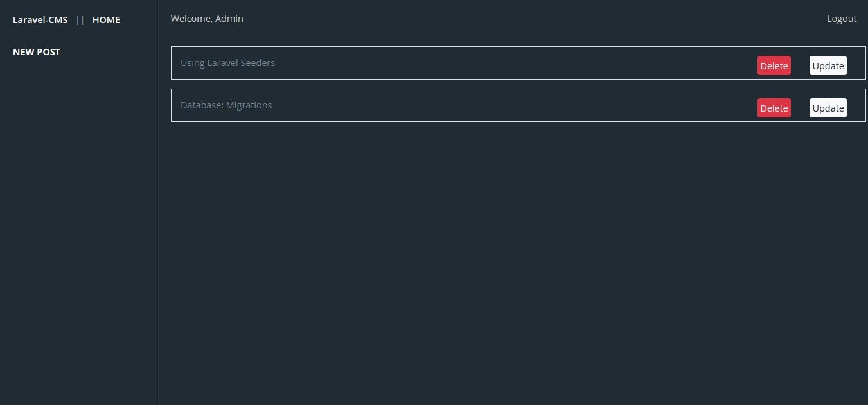This screenshot has height=405, width=868.
Task: Update the Using Laravel Seeders post
Action: pos(828,65)
